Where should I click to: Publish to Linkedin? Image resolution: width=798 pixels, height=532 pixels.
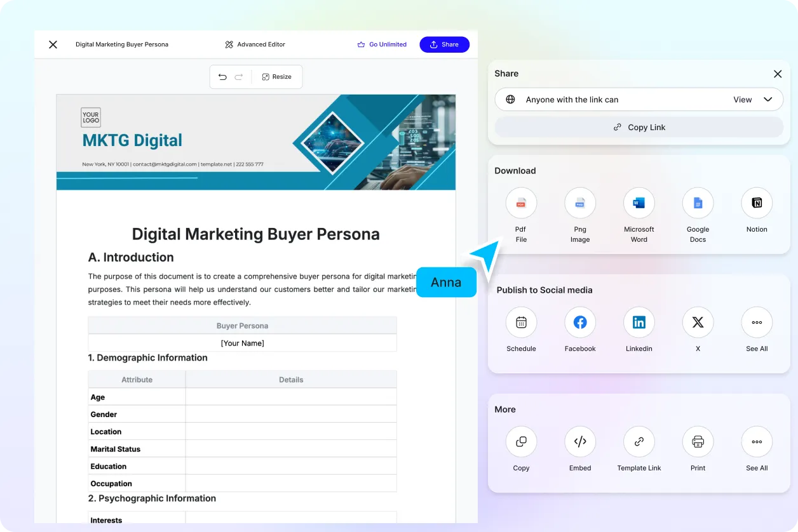[639, 323]
